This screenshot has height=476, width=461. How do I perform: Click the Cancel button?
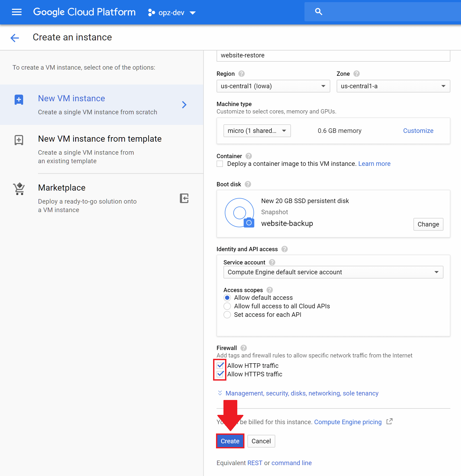(261, 441)
